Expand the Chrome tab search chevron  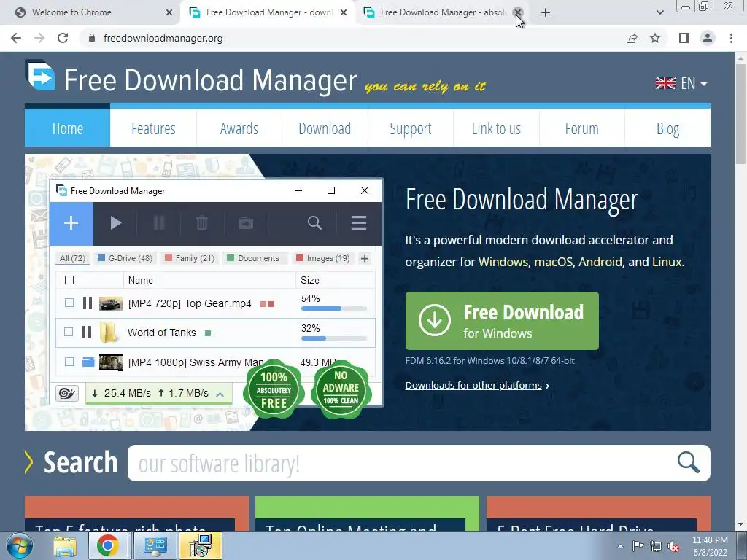click(x=659, y=12)
